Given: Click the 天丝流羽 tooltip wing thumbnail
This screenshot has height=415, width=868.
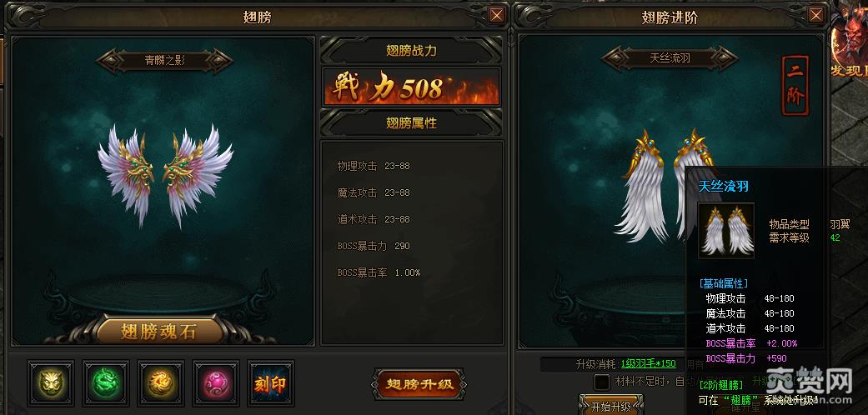Looking at the screenshot, I should click(725, 230).
